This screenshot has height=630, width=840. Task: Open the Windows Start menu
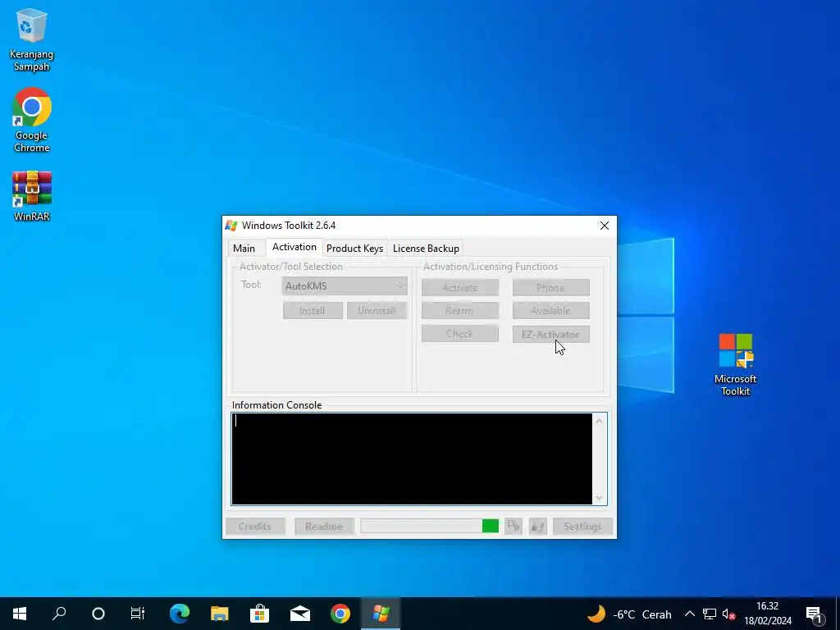20,614
